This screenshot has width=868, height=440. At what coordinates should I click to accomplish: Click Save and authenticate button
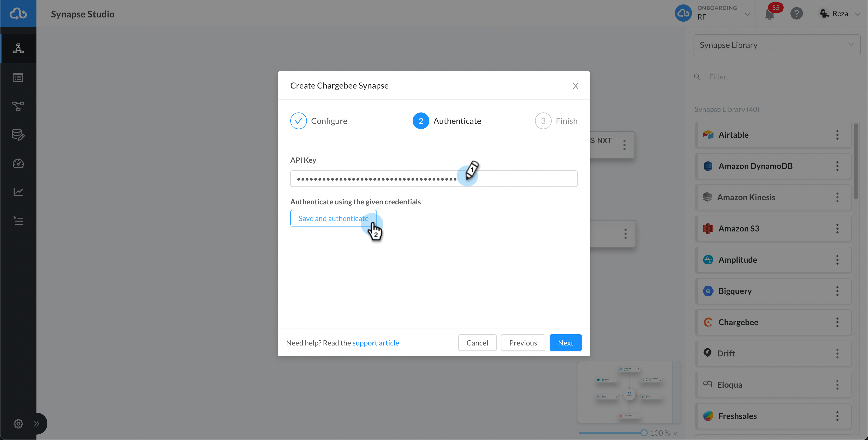(x=333, y=218)
